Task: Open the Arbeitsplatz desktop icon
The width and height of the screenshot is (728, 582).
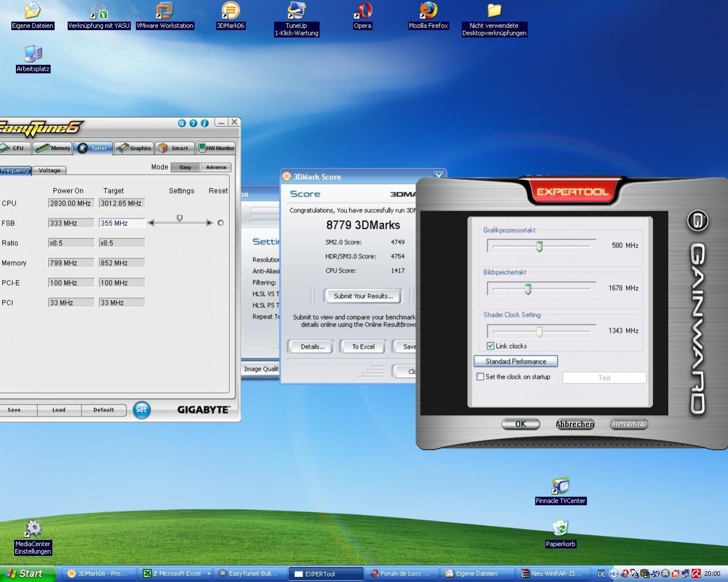Action: 33,59
